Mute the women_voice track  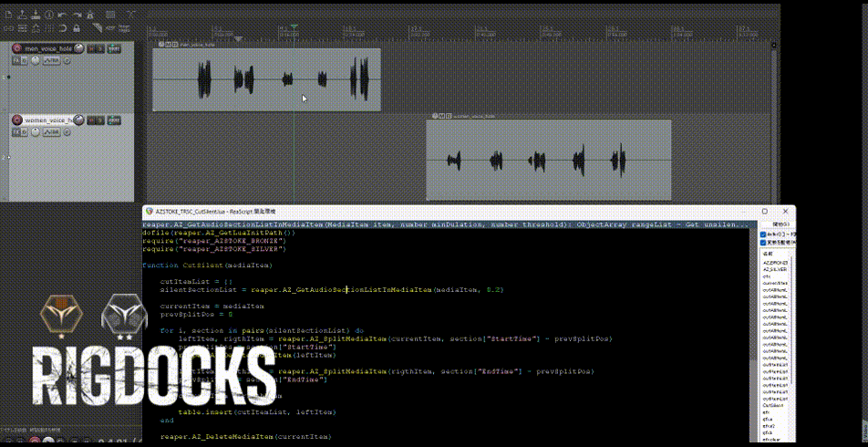pyautogui.click(x=91, y=120)
